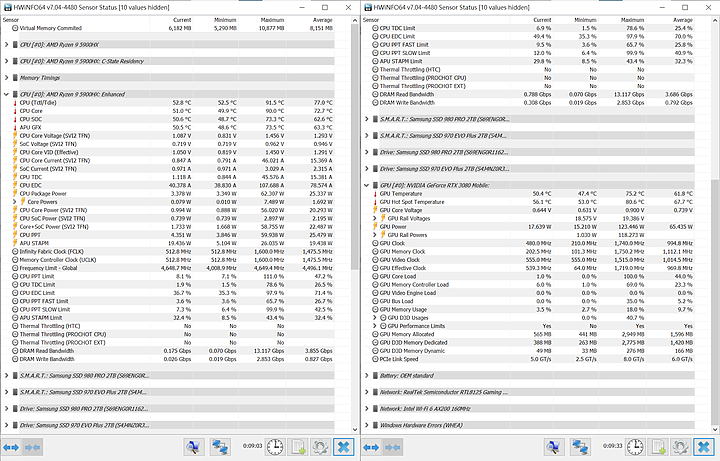Click the Current column header in right window
The image size is (720, 461).
coord(542,20)
